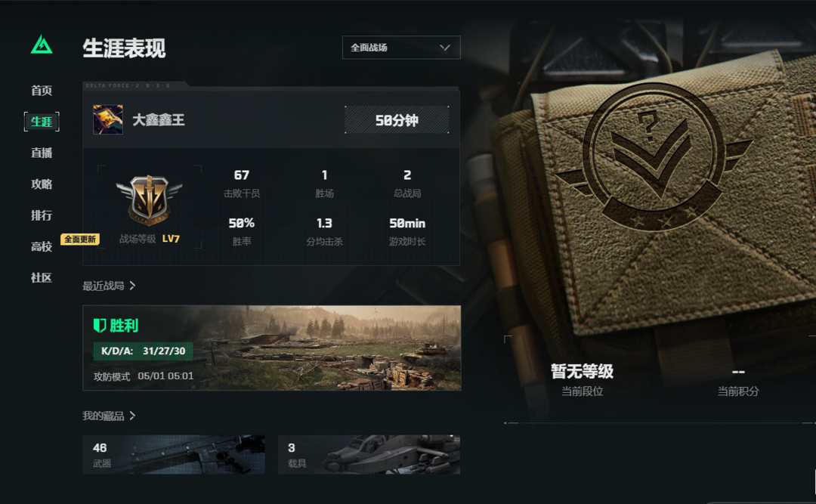816x504 pixels.
Task: Open the 46 武器 weapons collection card
Action: pyautogui.click(x=174, y=455)
